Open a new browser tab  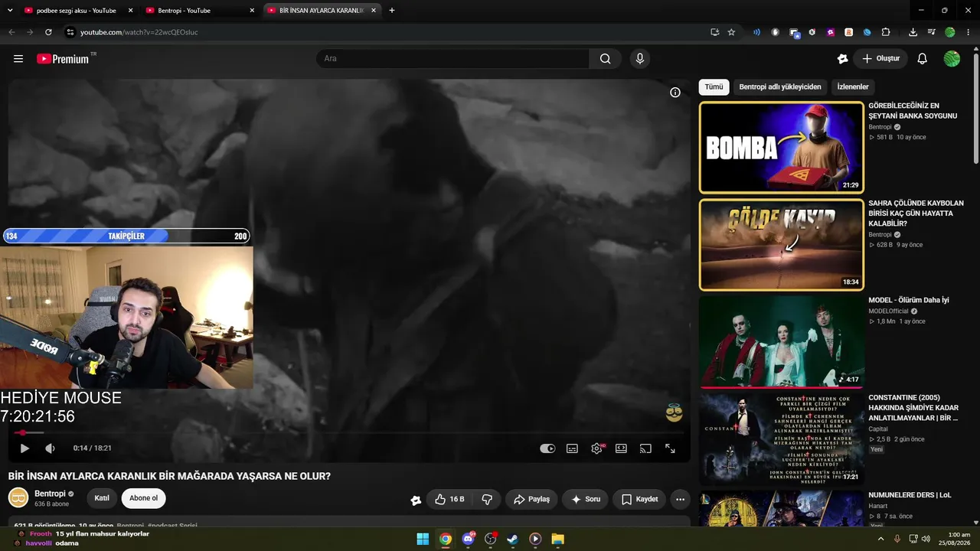(392, 11)
